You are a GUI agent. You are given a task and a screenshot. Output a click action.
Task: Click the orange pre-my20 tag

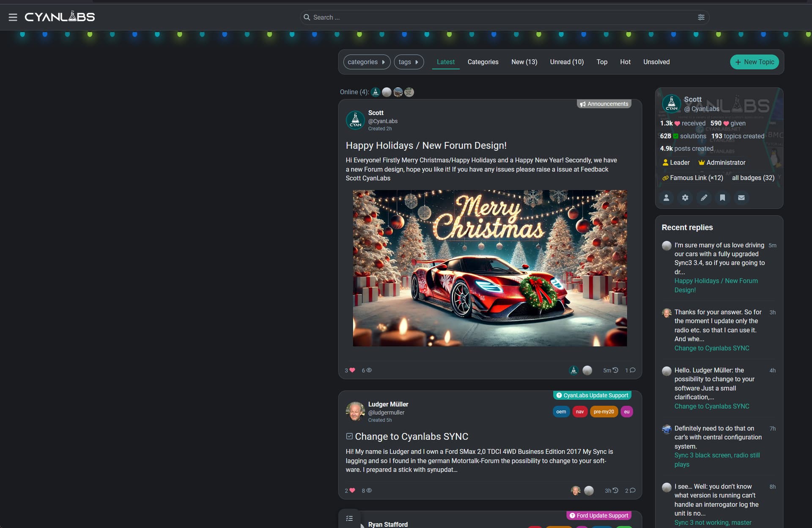point(604,412)
